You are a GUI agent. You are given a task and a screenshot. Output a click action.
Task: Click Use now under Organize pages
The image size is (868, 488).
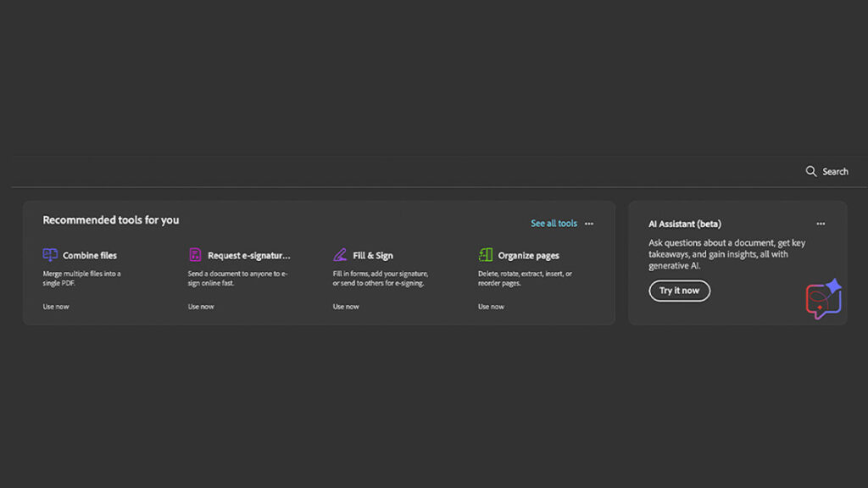click(x=491, y=307)
